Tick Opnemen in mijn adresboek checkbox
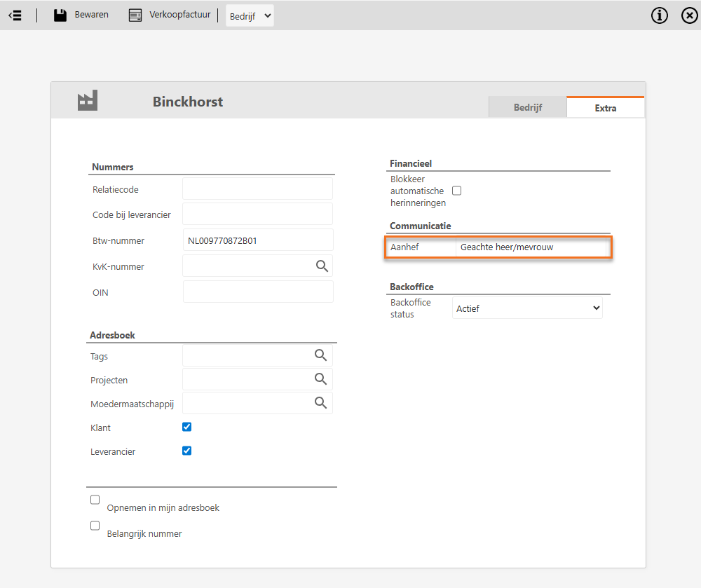 click(95, 500)
